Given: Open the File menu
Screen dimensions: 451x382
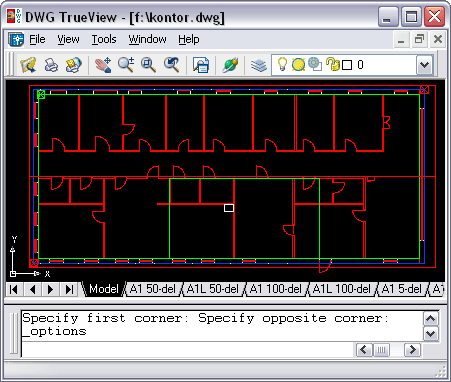Looking at the screenshot, I should coord(37,39).
